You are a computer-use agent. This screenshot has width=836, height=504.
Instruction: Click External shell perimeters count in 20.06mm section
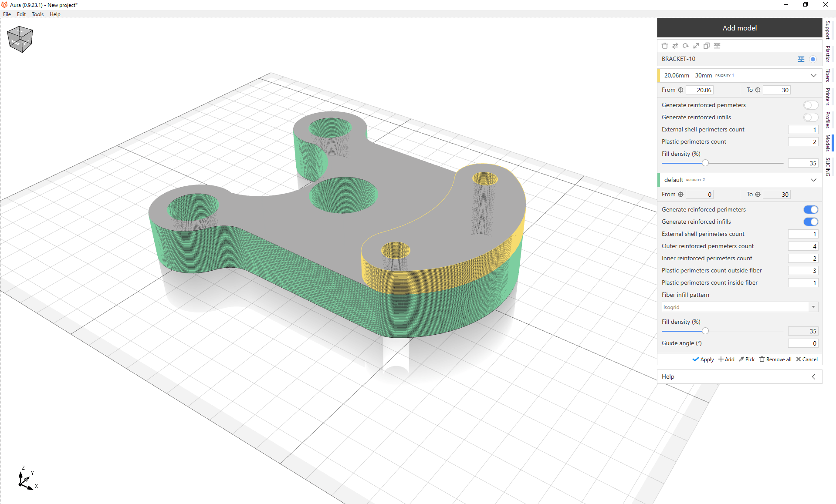pyautogui.click(x=803, y=130)
